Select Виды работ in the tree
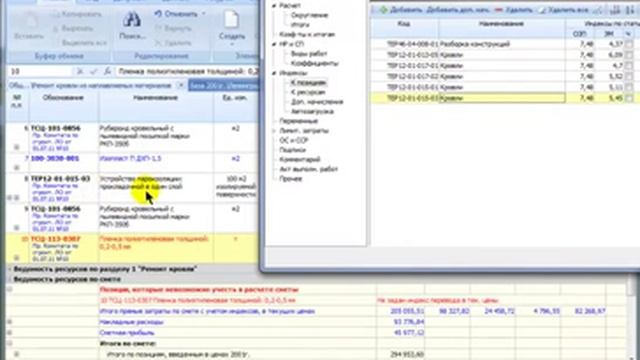Viewport: 640px width, 360px height. pyautogui.click(x=309, y=54)
